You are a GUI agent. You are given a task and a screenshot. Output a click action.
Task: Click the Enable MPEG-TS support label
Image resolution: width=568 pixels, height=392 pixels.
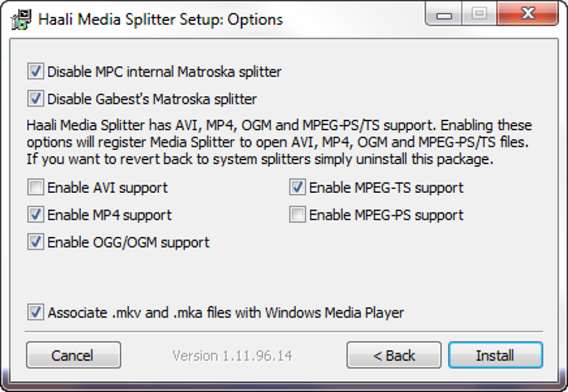386,188
